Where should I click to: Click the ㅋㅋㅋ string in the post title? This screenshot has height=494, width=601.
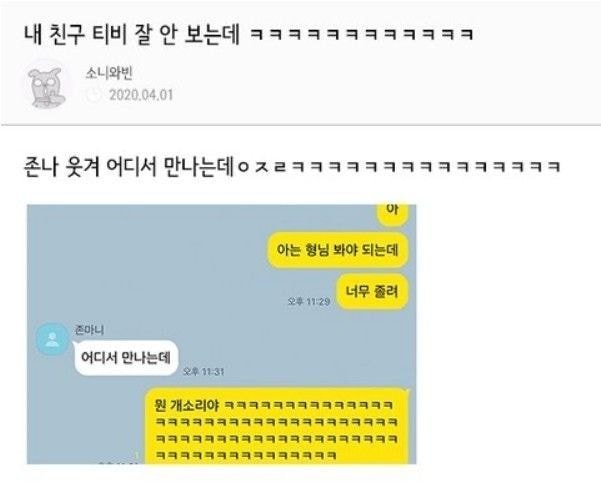pos(362,35)
